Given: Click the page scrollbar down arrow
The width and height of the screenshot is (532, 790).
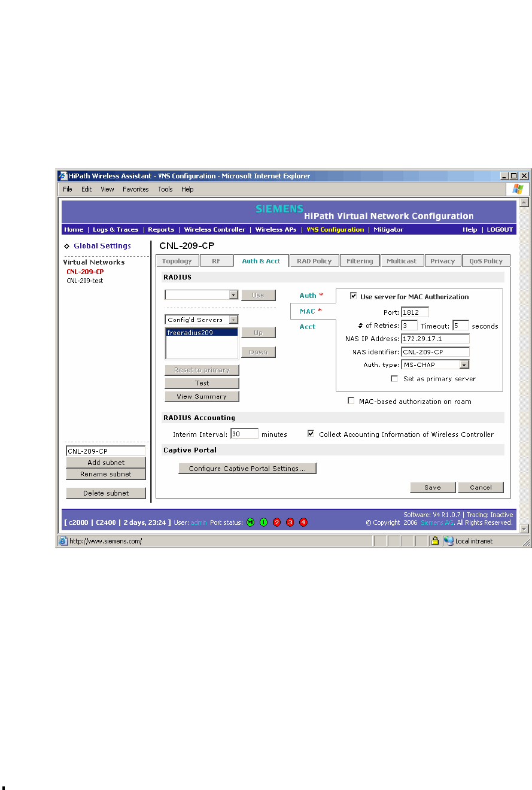Looking at the screenshot, I should click(x=525, y=528).
